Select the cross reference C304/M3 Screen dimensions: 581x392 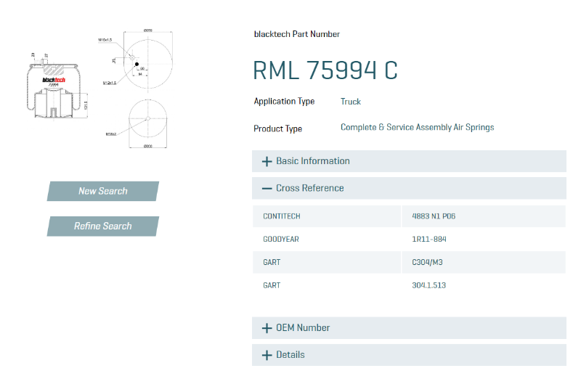427,262
